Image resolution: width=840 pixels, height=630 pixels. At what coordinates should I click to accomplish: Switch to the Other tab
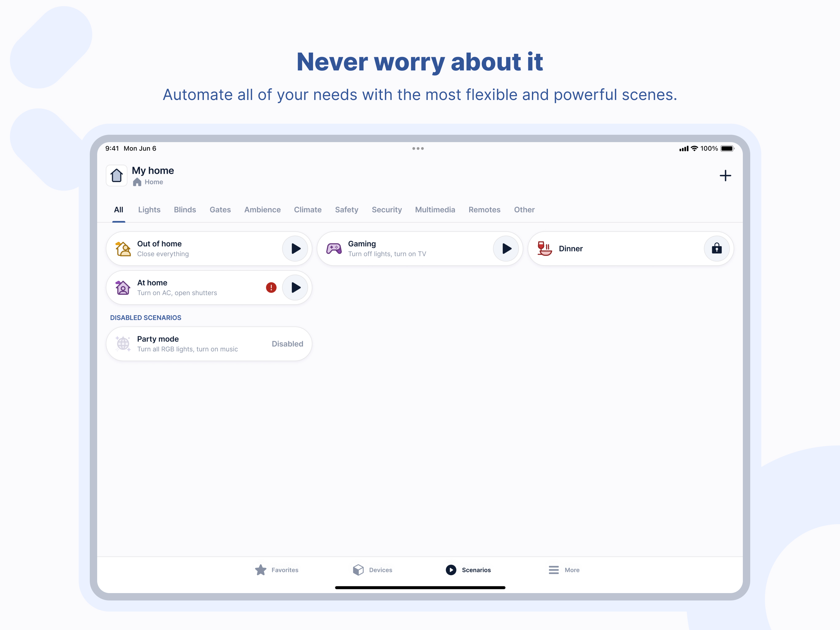coord(524,210)
